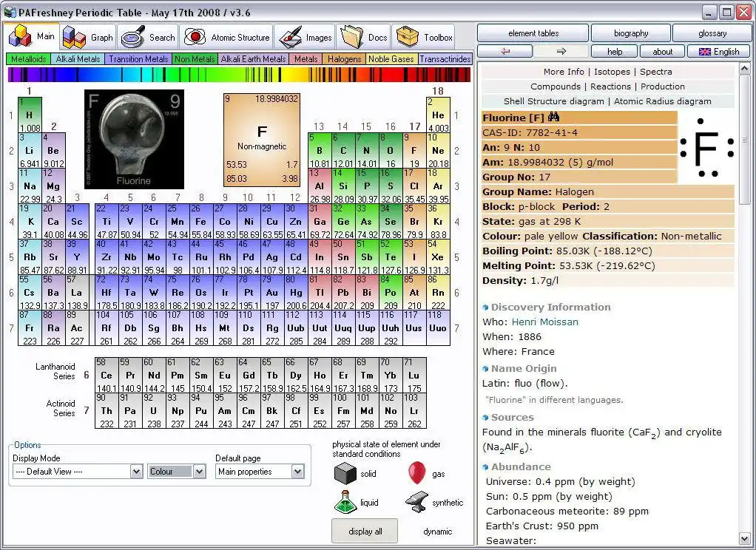
Task: Click the synthetic anvil icon
Action: point(416,503)
